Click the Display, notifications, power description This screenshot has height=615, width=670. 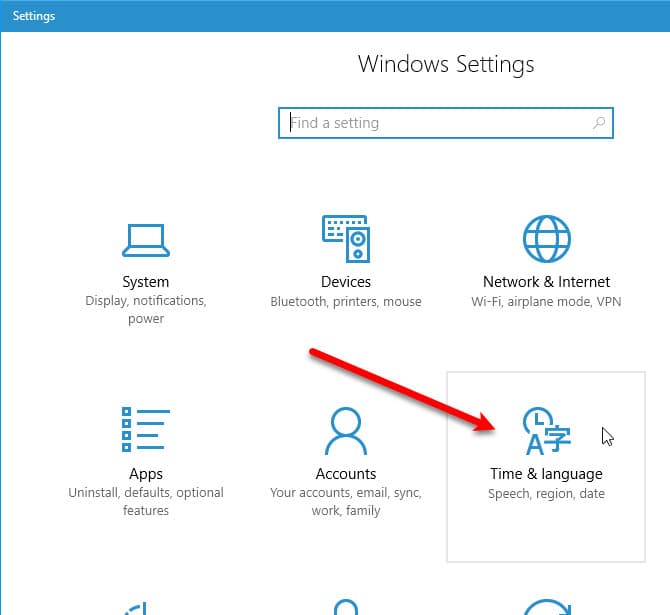click(x=146, y=310)
